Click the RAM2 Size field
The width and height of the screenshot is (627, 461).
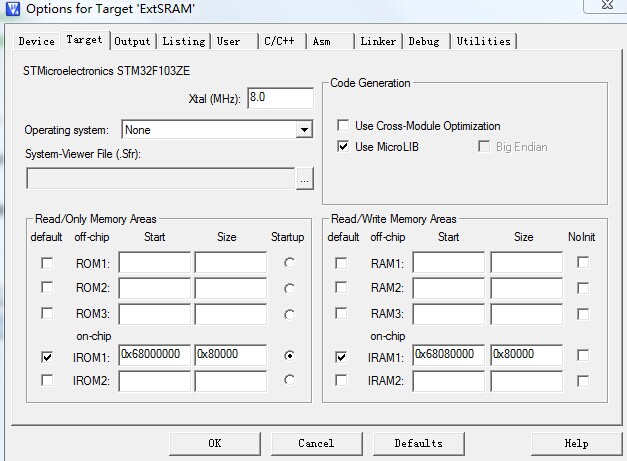coord(527,288)
